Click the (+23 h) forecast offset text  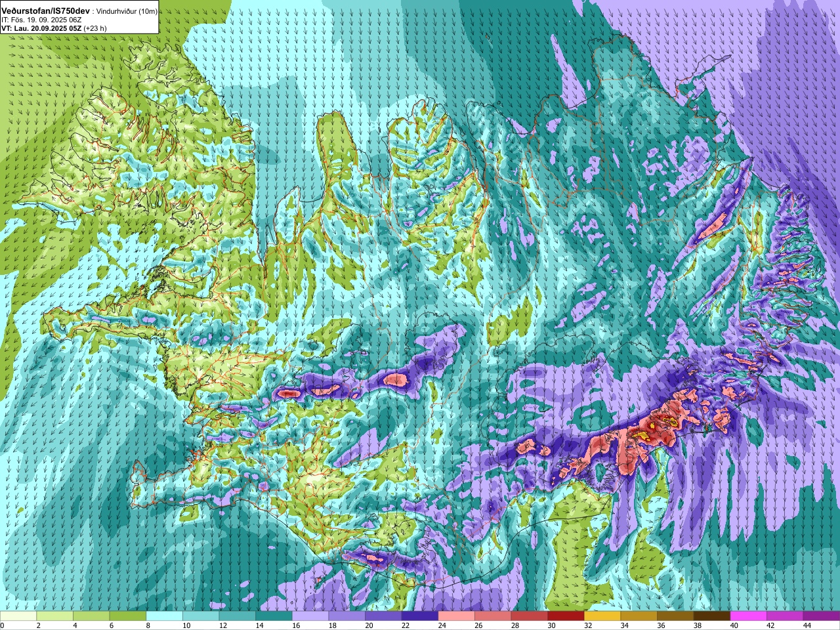click(95, 28)
